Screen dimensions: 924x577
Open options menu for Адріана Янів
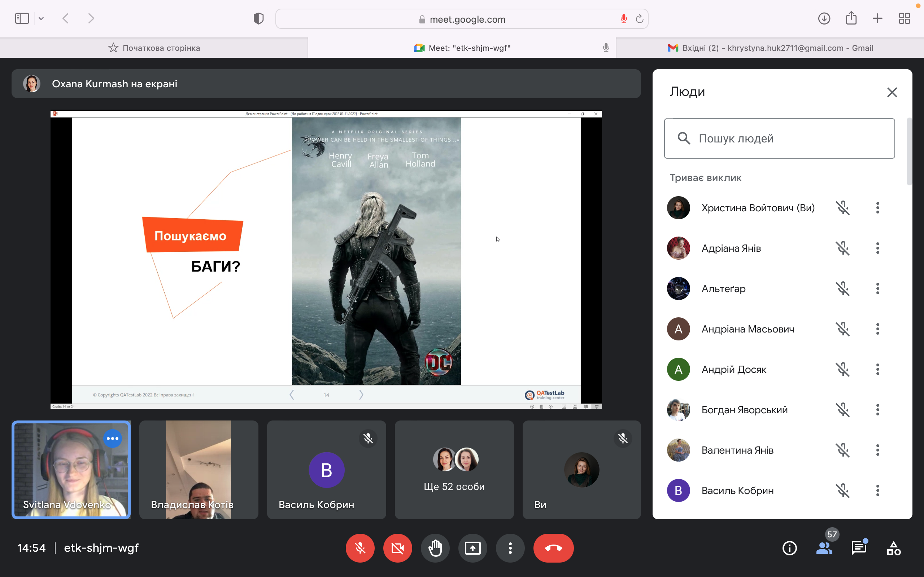[877, 248]
